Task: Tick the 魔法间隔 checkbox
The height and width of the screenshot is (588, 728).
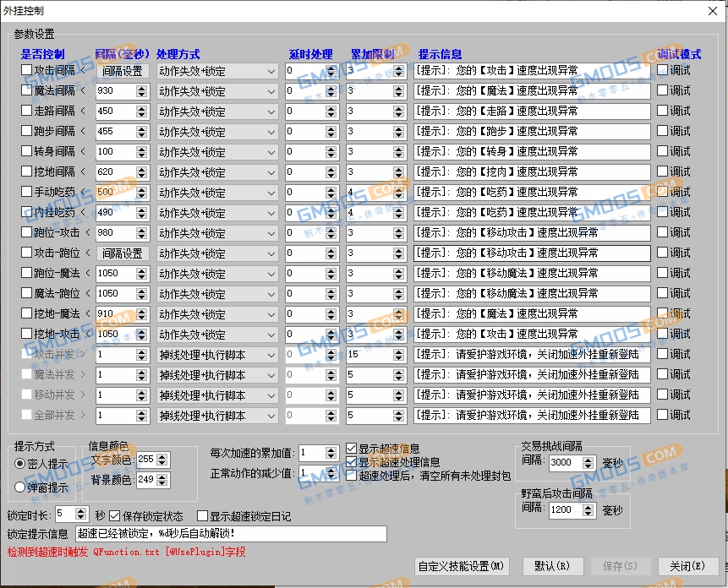Action: pyautogui.click(x=27, y=90)
